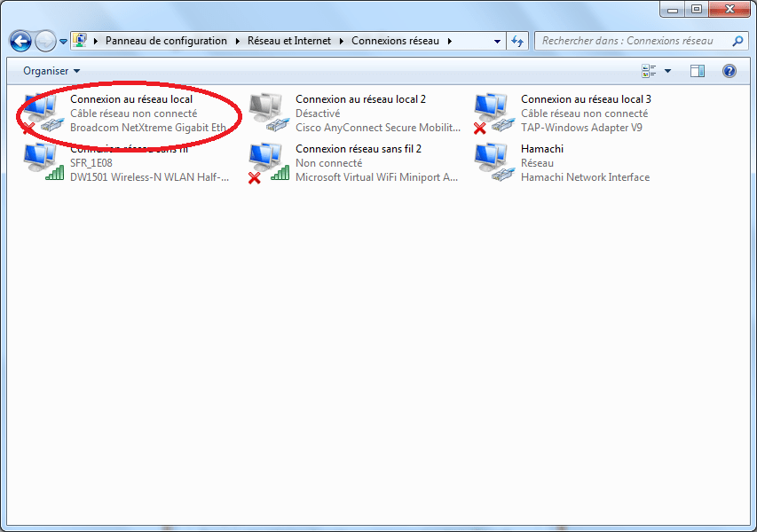
Task: Select the Connexion au réseau local adapter icon
Action: (43, 113)
